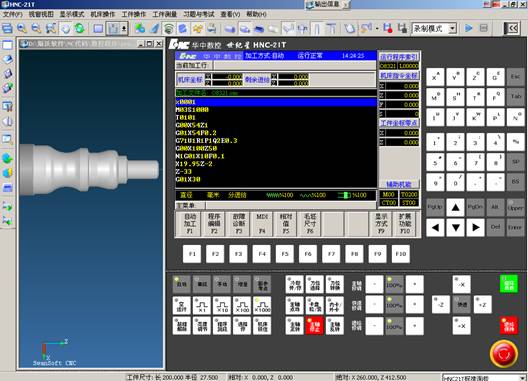Viewport: 528px width, 381px height.
Task: Click the green cycle start key
Action: pos(508,284)
